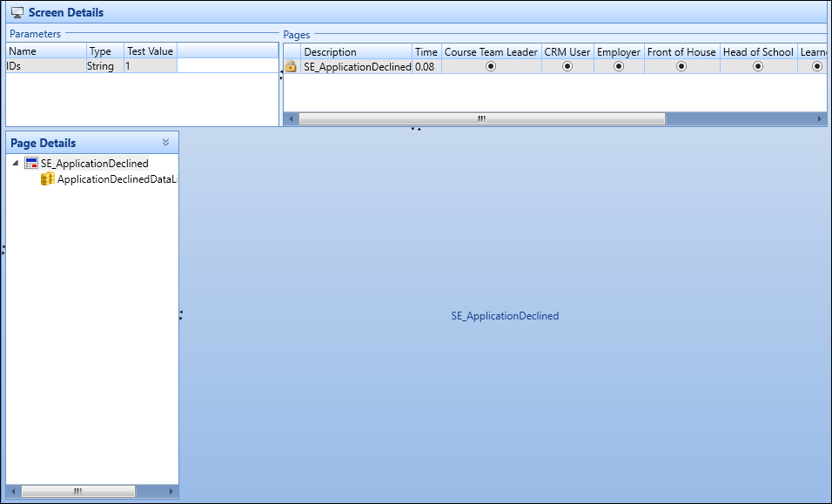This screenshot has height=504, width=832.
Task: Click the splitter arrows right of Page Details
Action: click(180, 315)
